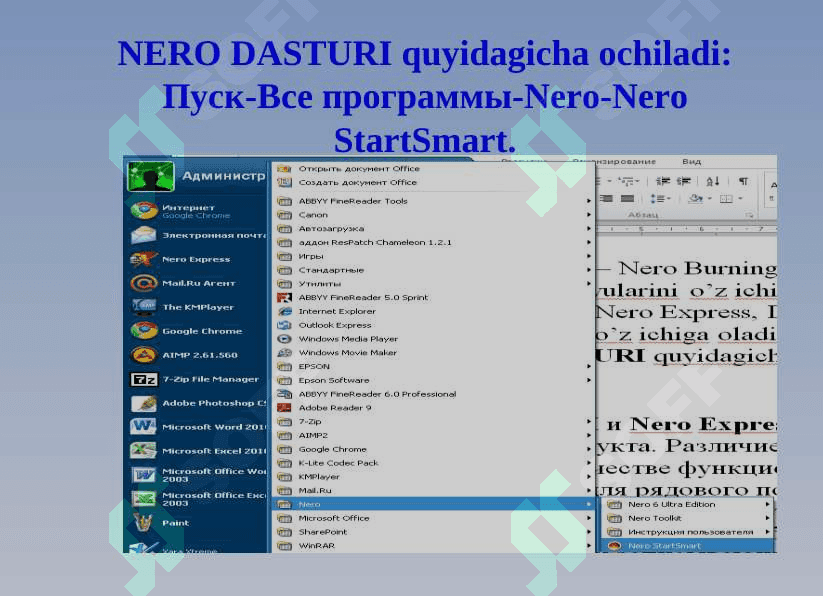
Task: Launch Microsoft Word 2010
Action: [x=197, y=427]
